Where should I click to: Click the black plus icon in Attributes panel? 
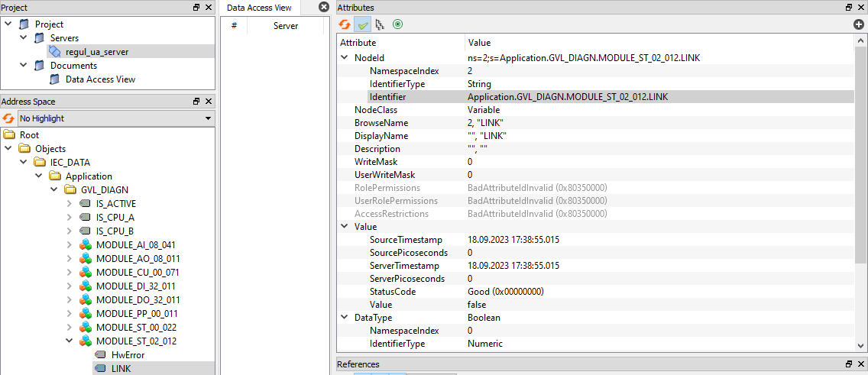pyautogui.click(x=859, y=24)
